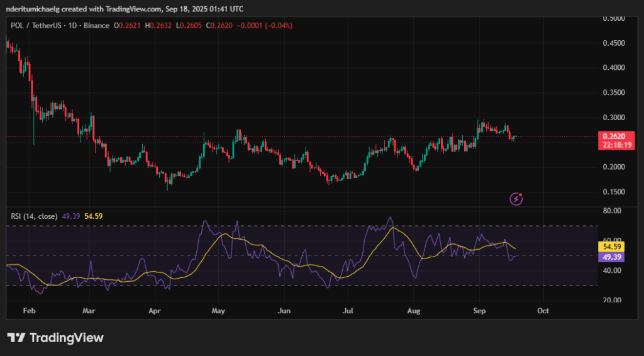Click the yellow 54.59 RSI legend value
This screenshot has width=644, height=356.
93,216
